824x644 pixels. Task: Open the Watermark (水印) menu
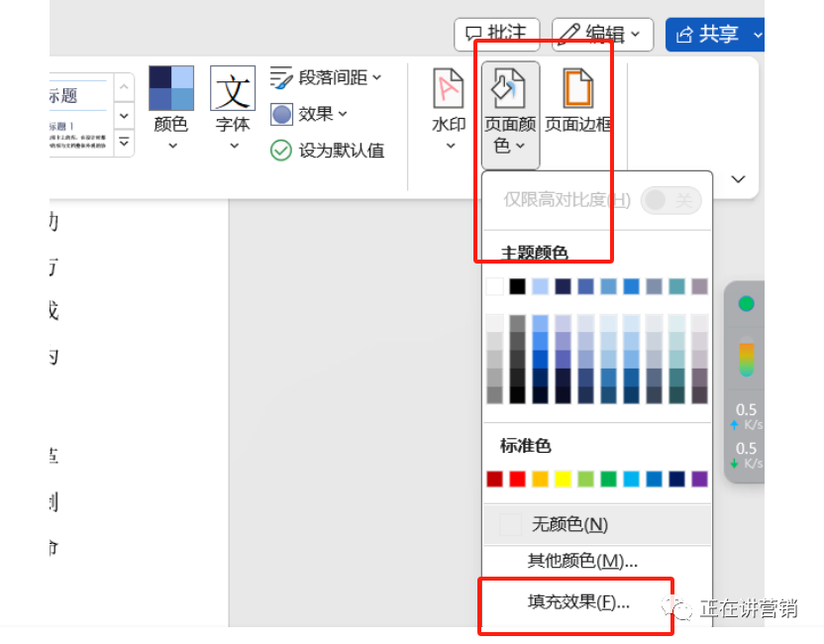coord(449,109)
